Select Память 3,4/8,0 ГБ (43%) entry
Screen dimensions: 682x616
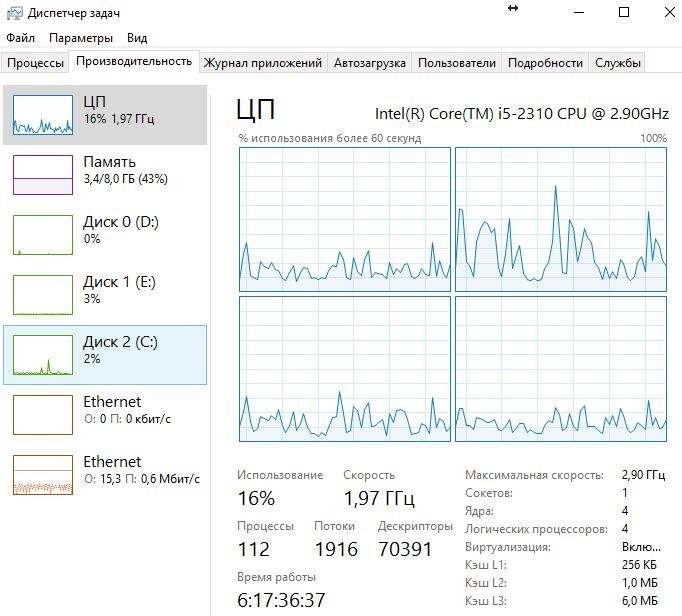click(x=105, y=175)
